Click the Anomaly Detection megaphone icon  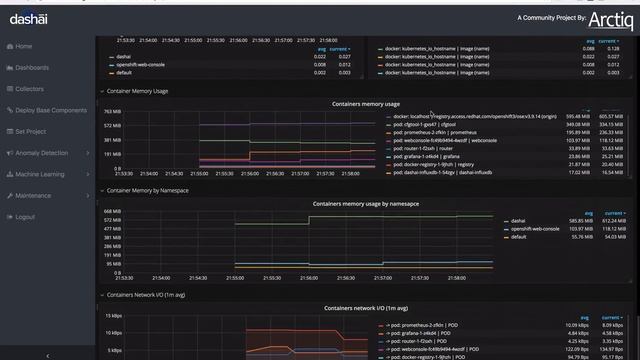(10, 153)
